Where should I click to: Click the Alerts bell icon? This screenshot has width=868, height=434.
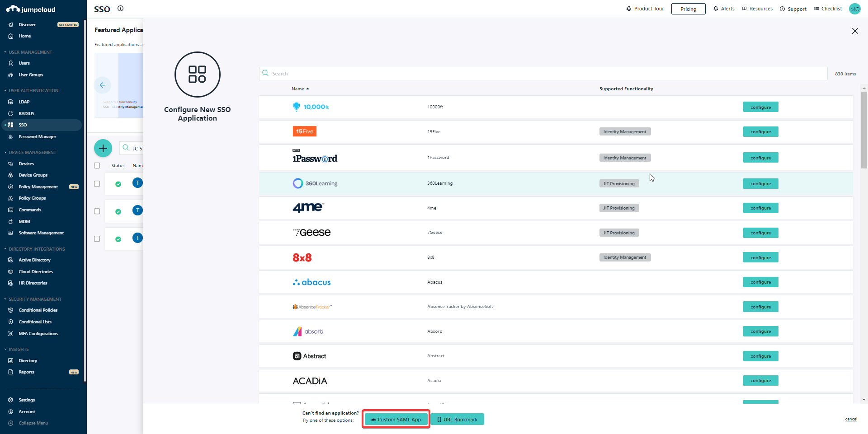[x=717, y=9]
